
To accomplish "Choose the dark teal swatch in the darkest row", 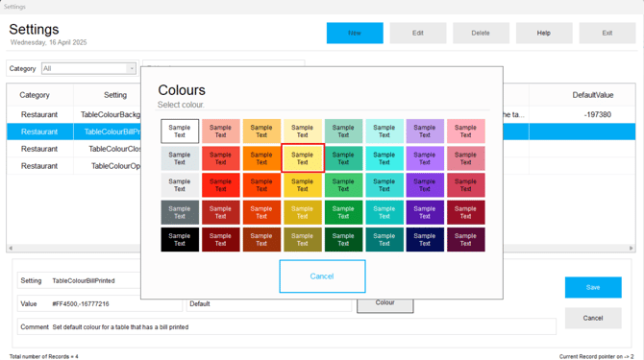I will (x=384, y=239).
